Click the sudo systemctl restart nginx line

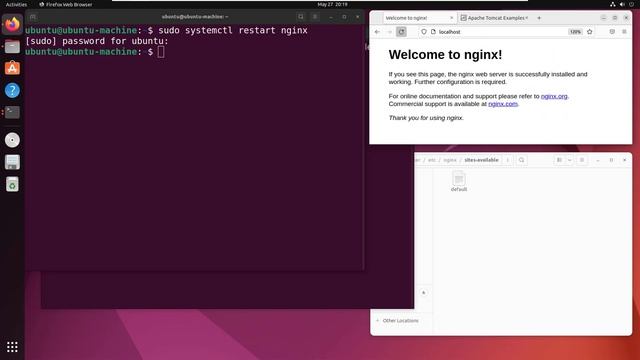(233, 30)
